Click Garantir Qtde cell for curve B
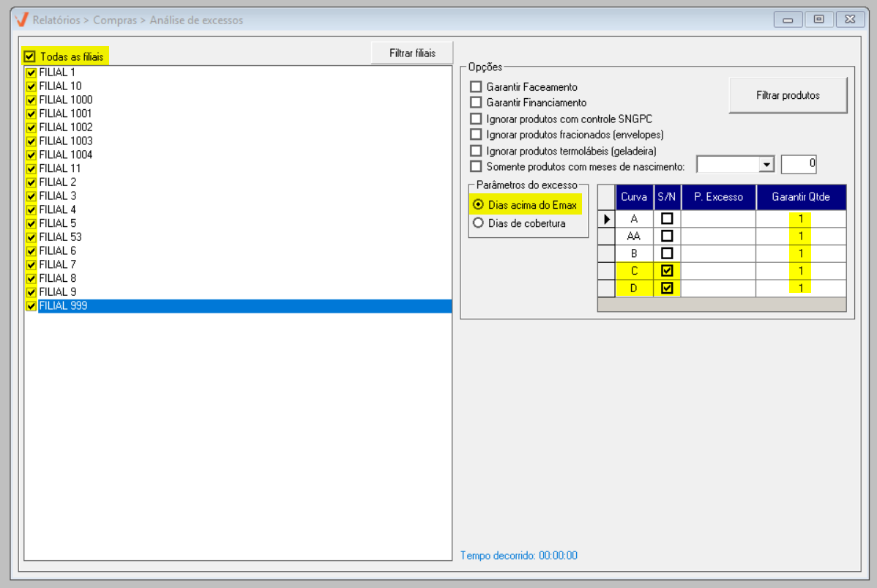Viewport: 877px width, 588px height. [800, 253]
